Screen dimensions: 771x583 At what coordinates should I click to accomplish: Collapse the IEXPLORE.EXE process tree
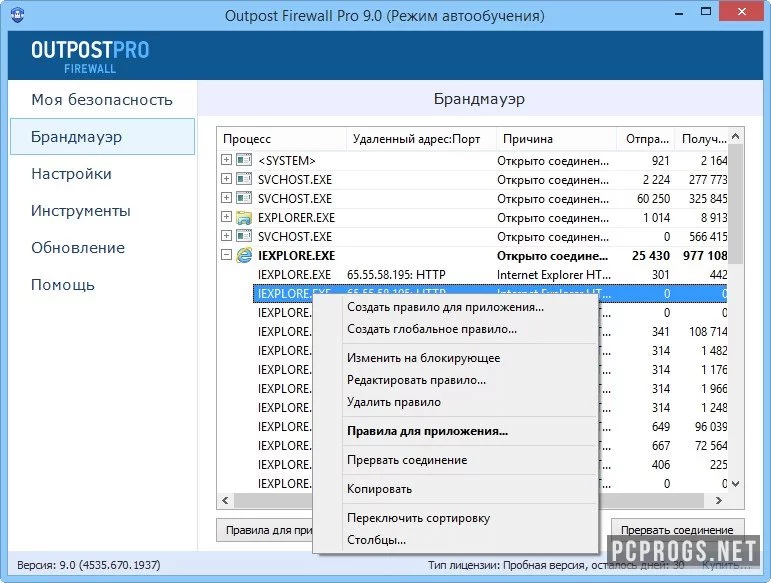(226, 255)
